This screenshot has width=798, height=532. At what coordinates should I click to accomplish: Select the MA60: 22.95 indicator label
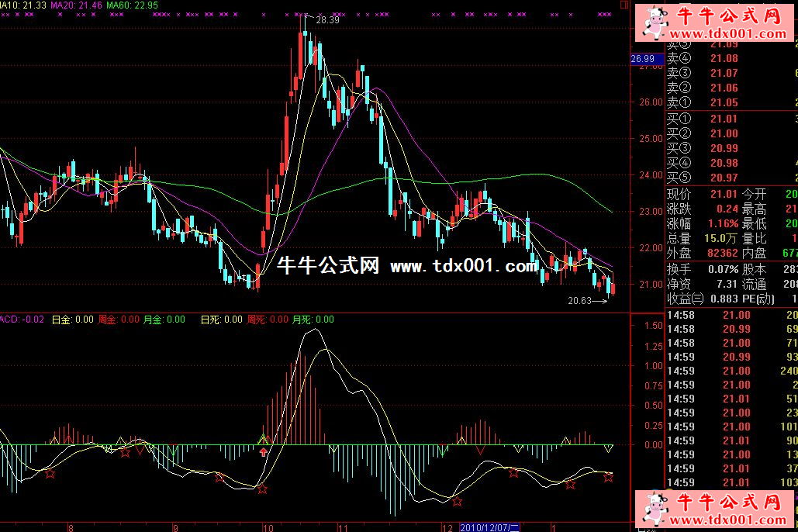(x=132, y=5)
